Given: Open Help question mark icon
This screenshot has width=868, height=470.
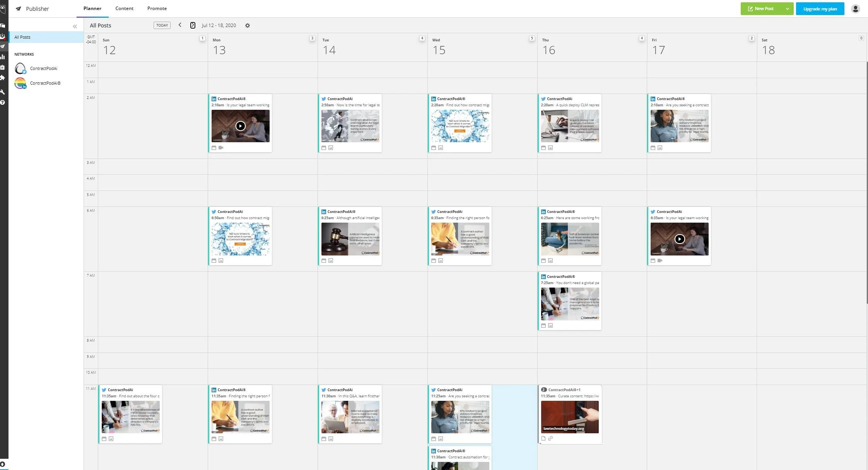Looking at the screenshot, I should click(x=3, y=102).
